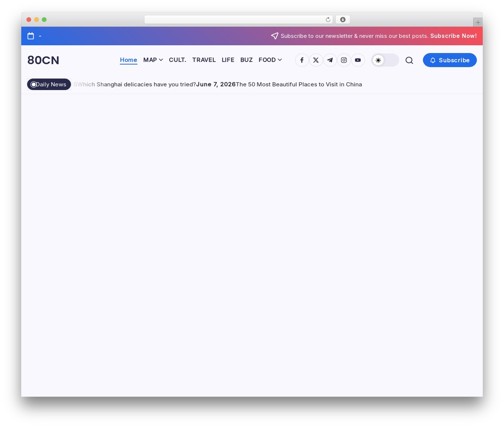Viewport: 504px width, 427px height.
Task: Open the X (Twitter) social icon
Action: (316, 60)
